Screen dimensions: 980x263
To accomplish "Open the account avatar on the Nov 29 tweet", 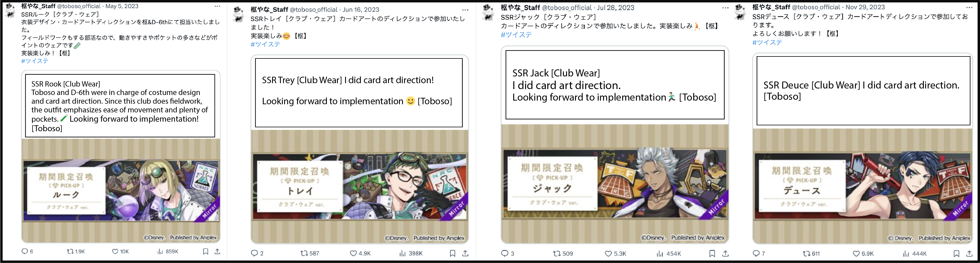I will click(740, 12).
